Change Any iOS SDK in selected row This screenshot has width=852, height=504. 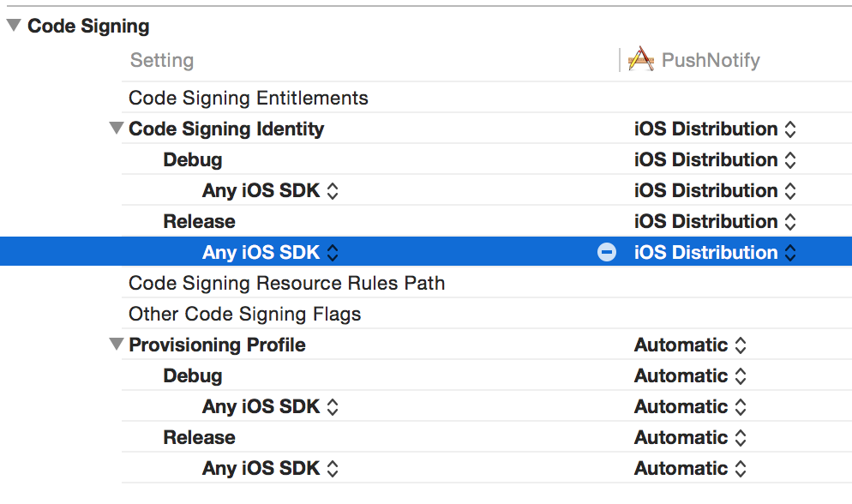(271, 253)
